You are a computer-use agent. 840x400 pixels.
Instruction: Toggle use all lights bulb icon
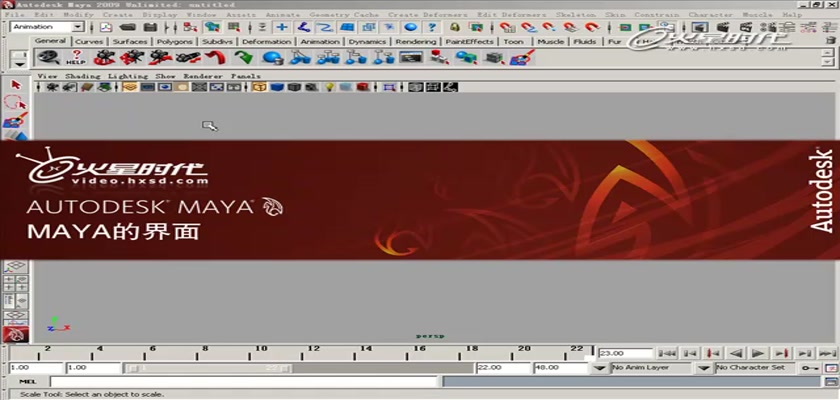(329, 87)
